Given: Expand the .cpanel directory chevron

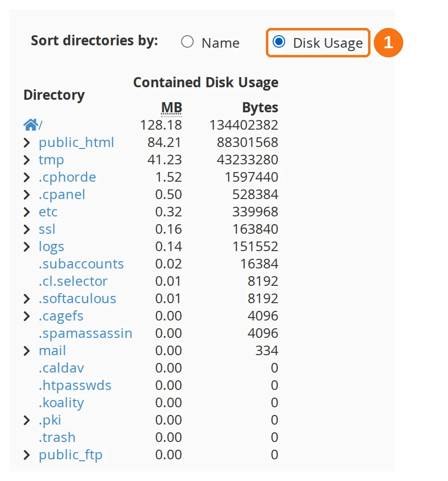Looking at the screenshot, I should point(26,195).
